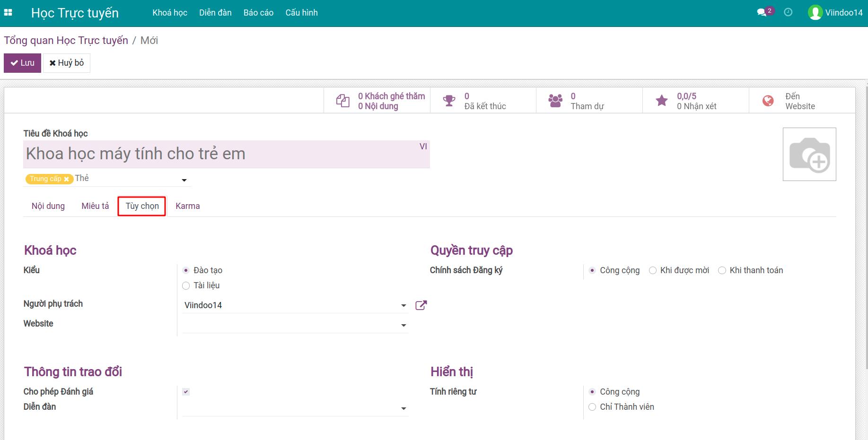This screenshot has width=868, height=440.
Task: Switch to the Karma tab
Action: coord(187,206)
